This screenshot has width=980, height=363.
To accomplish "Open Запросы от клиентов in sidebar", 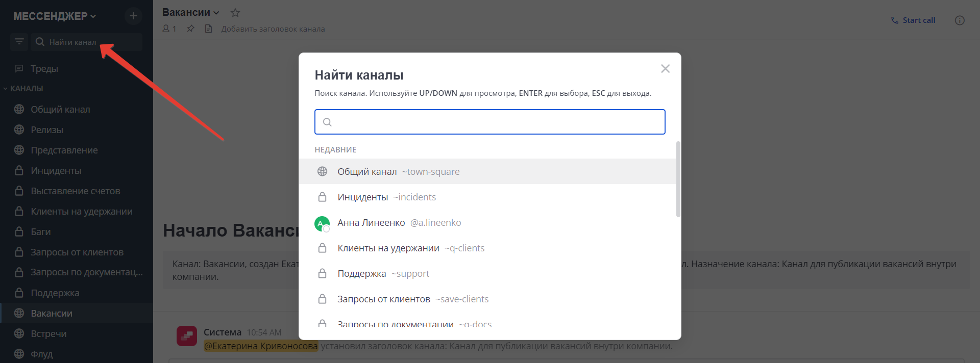I will [77, 252].
